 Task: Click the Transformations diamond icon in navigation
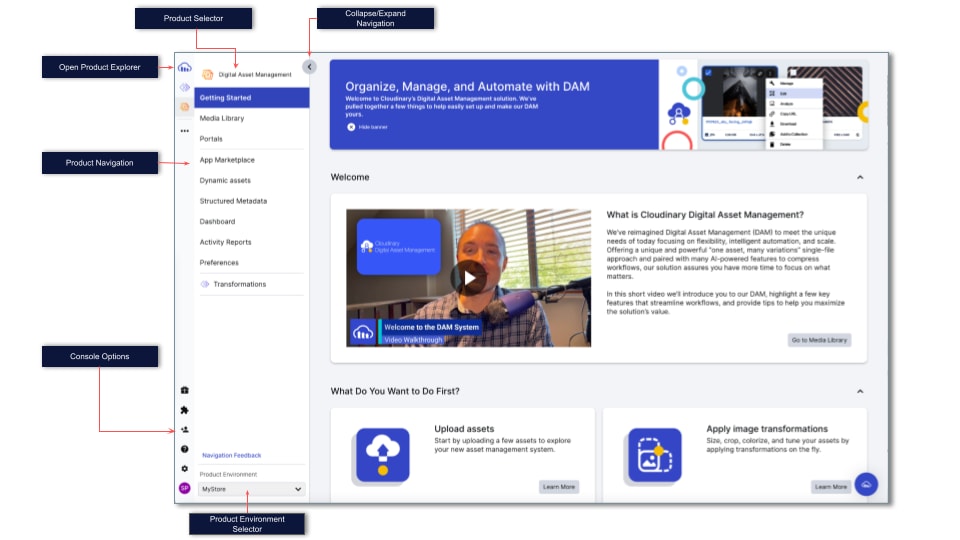[205, 284]
